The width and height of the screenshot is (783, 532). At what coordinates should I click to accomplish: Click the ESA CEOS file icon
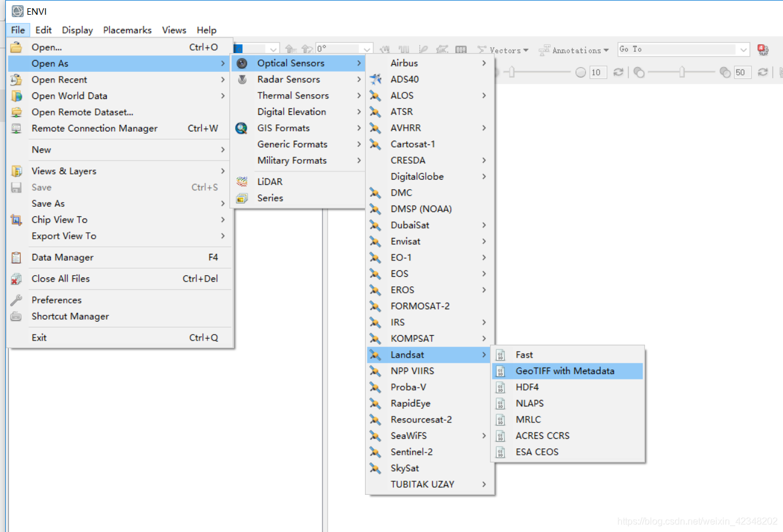point(501,452)
